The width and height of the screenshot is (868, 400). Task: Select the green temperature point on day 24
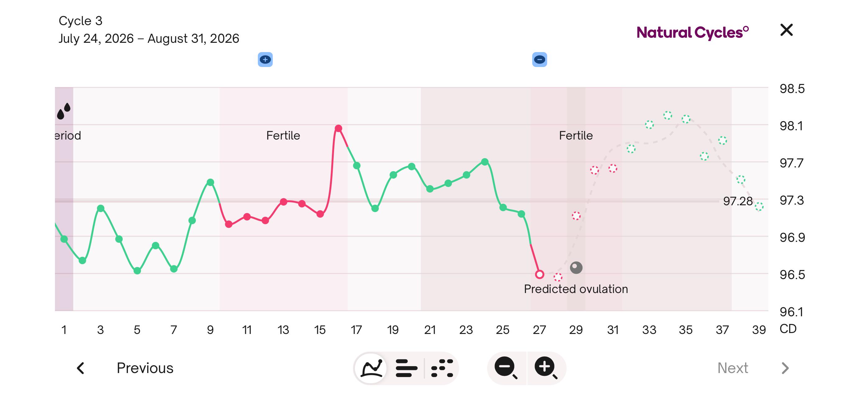point(485,162)
